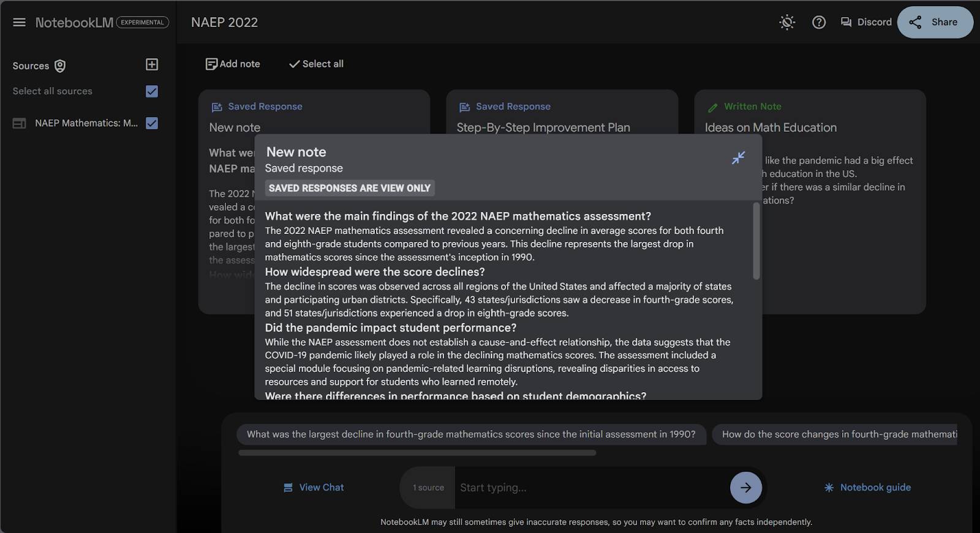Click the NAEP Mathematics source document icon
980x533 pixels.
[19, 123]
